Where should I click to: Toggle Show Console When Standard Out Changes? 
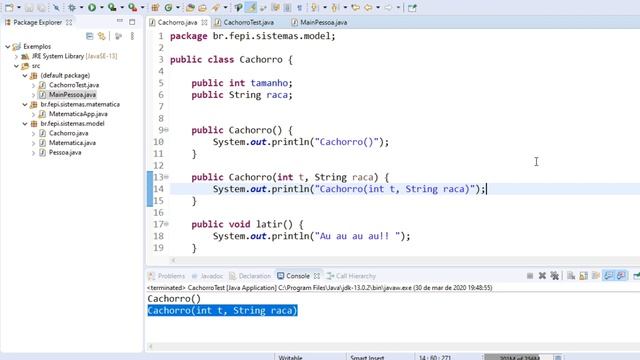(609, 276)
